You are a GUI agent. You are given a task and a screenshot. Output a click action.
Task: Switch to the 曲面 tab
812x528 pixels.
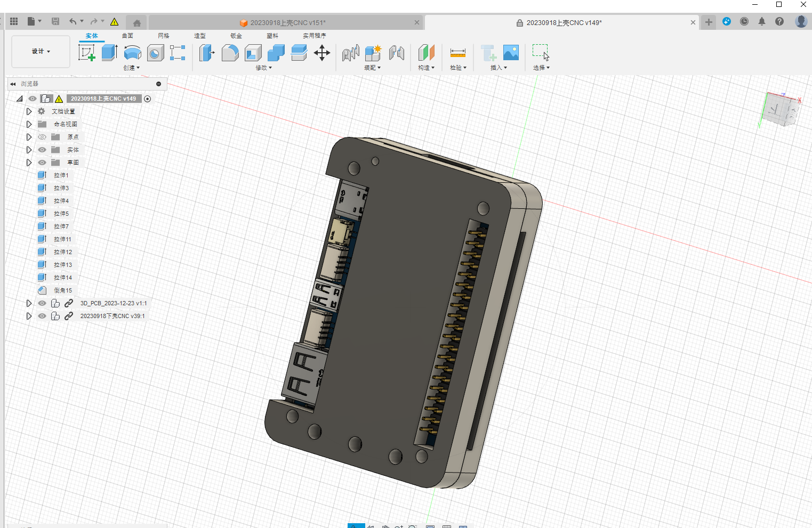pyautogui.click(x=127, y=36)
